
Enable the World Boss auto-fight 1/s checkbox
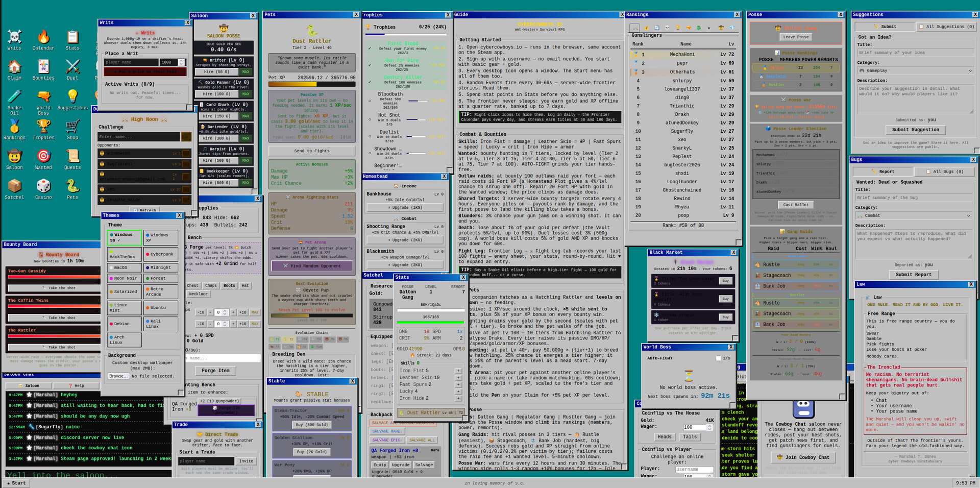tap(718, 358)
